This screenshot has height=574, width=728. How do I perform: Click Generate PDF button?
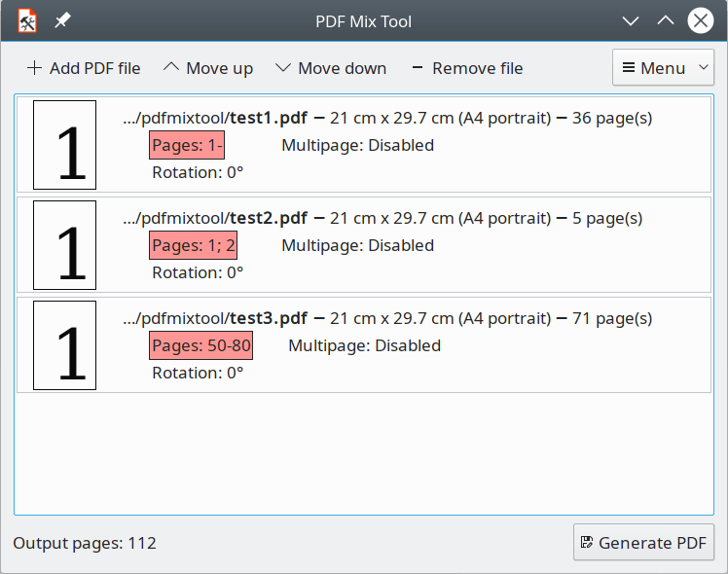tap(643, 543)
